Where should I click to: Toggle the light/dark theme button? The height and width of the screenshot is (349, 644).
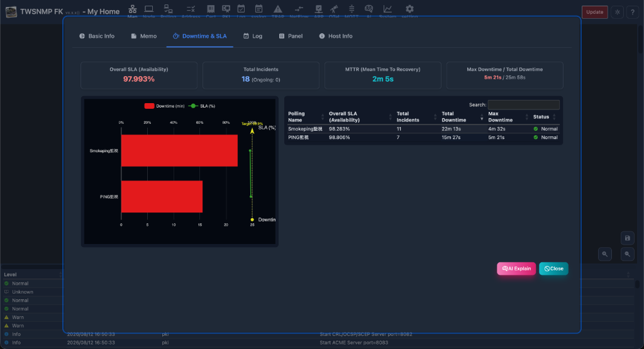pyautogui.click(x=618, y=12)
